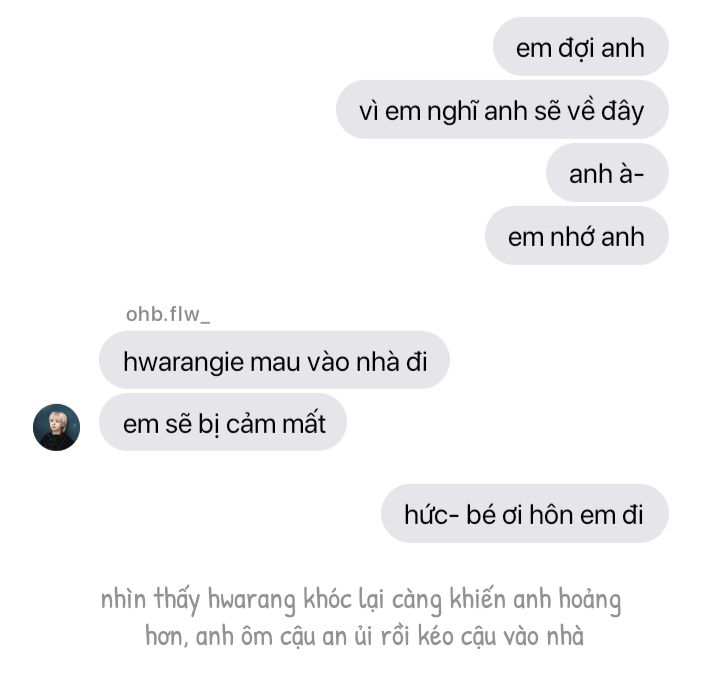The width and height of the screenshot is (720, 684).
Task: Click the word "hôn" in the last sent bubble
Action: click(x=552, y=514)
